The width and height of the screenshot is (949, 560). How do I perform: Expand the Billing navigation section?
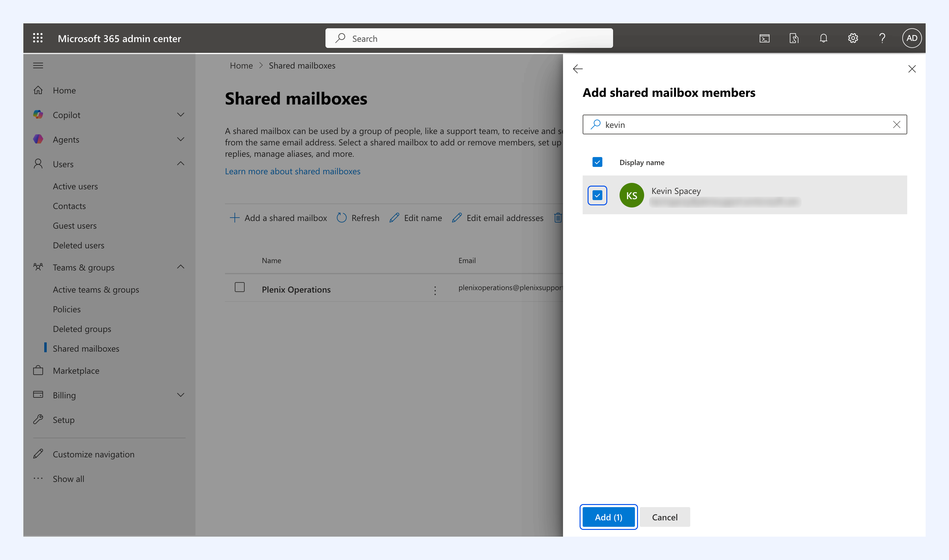181,395
